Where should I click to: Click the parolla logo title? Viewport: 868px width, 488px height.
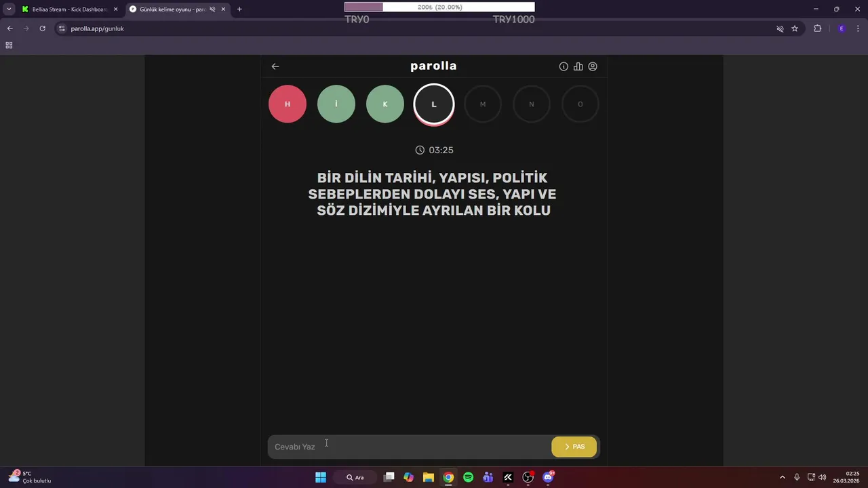[x=433, y=66]
